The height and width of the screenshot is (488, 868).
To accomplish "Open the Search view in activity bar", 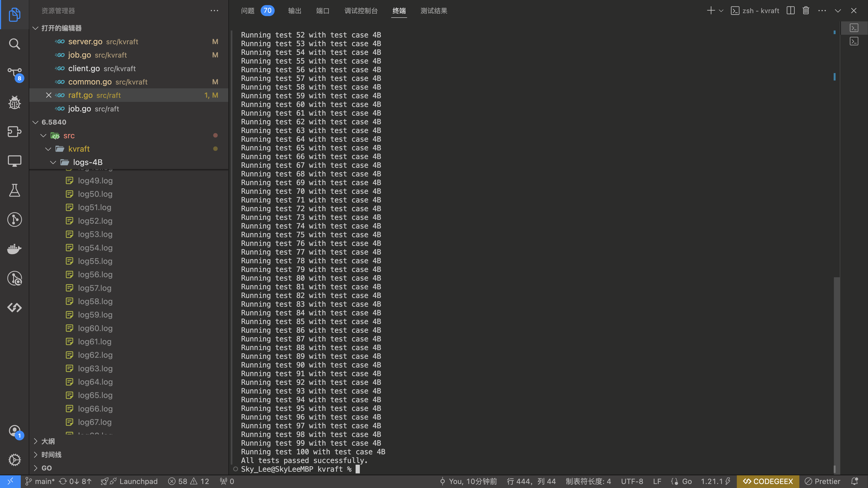I will click(14, 44).
